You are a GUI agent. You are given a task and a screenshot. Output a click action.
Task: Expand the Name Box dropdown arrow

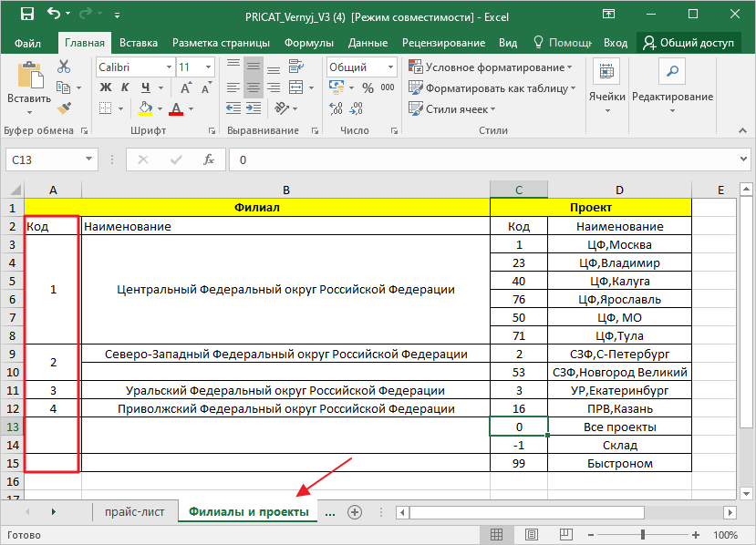[88, 159]
